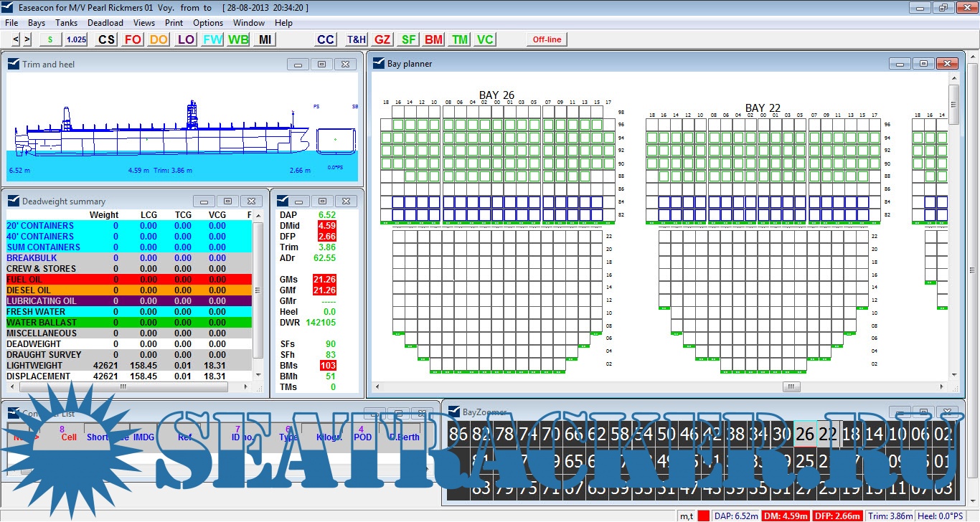Open the Tanks menu
980x522 pixels.
coord(67,23)
